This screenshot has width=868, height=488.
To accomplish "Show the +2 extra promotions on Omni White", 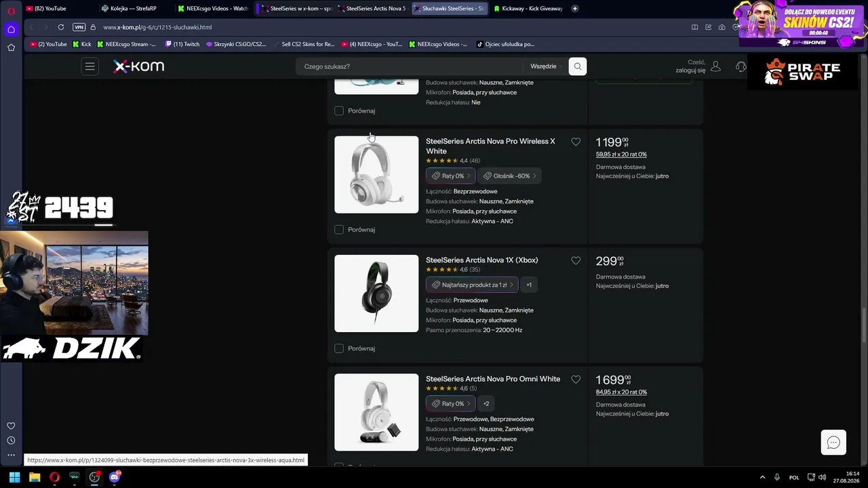I will (486, 404).
